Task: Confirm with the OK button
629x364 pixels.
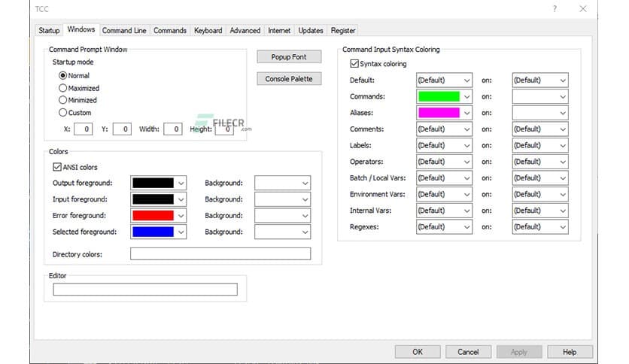Action: pyautogui.click(x=418, y=352)
